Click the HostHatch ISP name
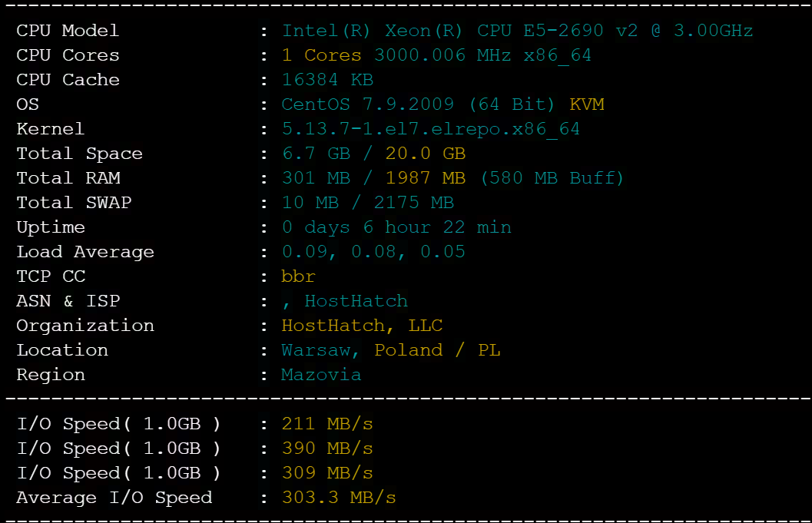The width and height of the screenshot is (812, 523). coord(356,301)
